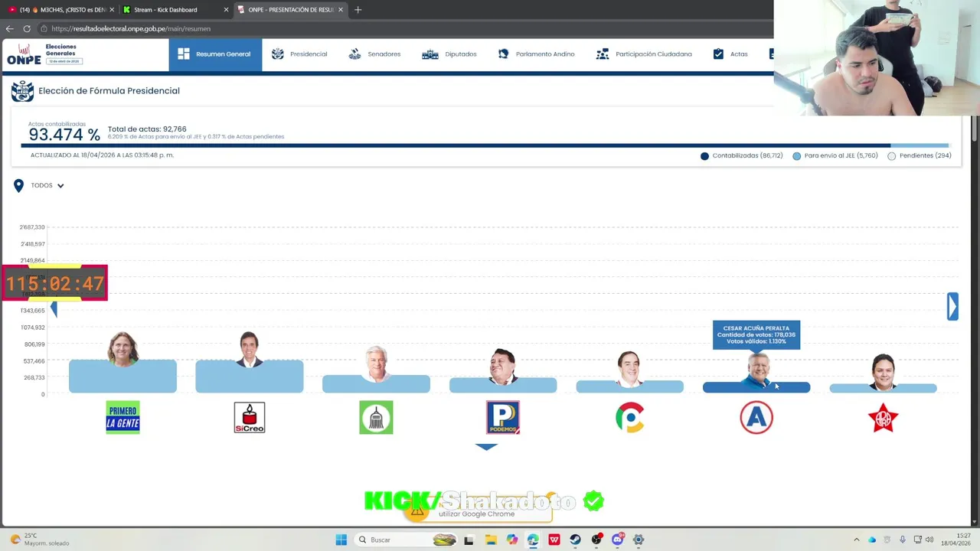The height and width of the screenshot is (551, 980).
Task: Click the Participación Ciudadana group icon
Action: [603, 54]
